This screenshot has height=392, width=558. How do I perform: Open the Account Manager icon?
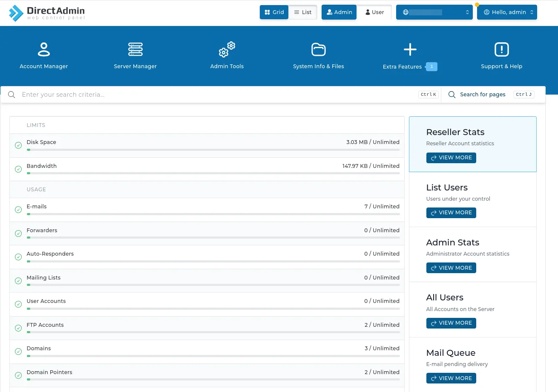tap(43, 49)
